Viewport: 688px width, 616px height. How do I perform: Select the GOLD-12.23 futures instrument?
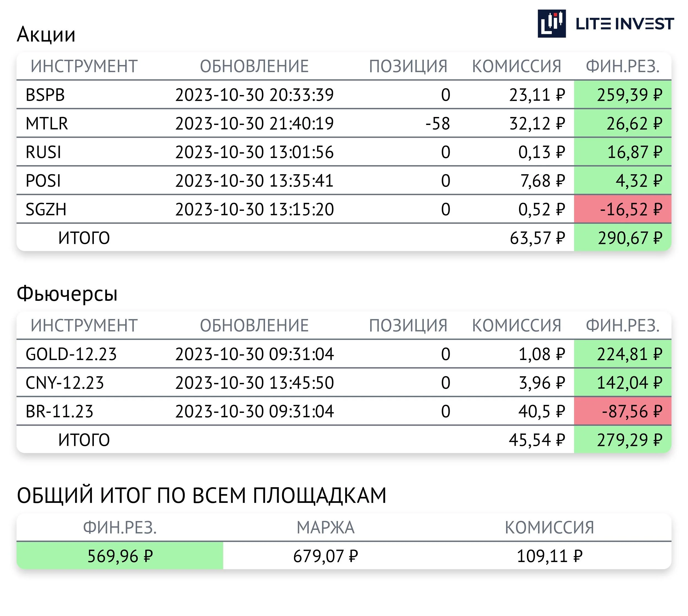(71, 354)
